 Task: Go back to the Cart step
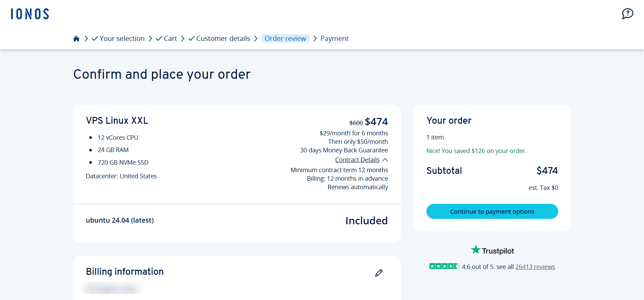[x=170, y=39]
